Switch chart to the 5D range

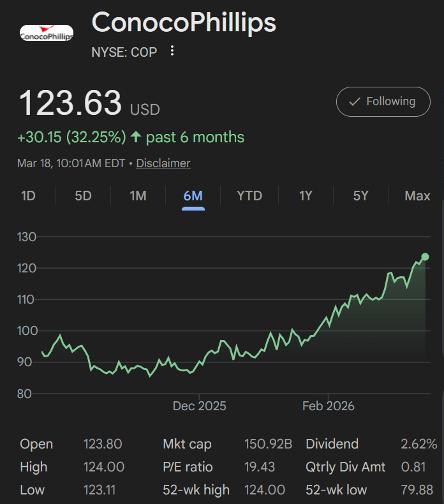pyautogui.click(x=84, y=196)
